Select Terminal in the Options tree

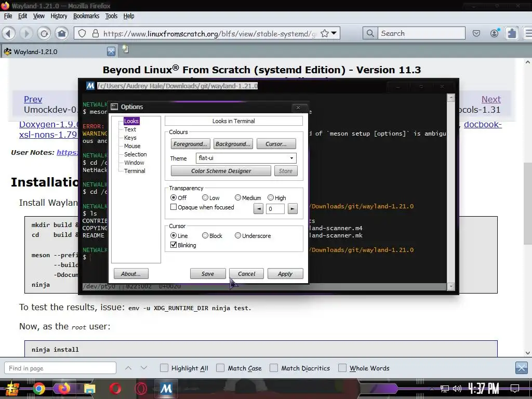coord(135,171)
